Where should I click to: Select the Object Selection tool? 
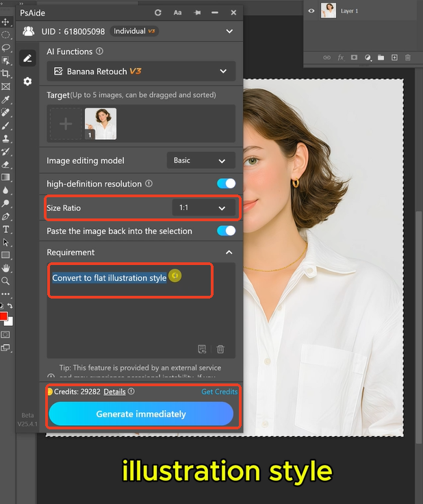(x=5, y=61)
